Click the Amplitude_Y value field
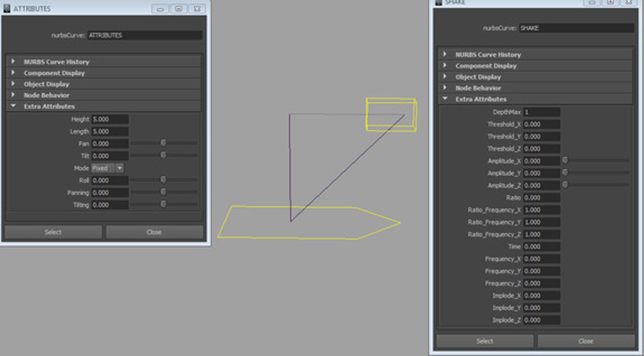The width and height of the screenshot is (644, 356). pos(541,173)
